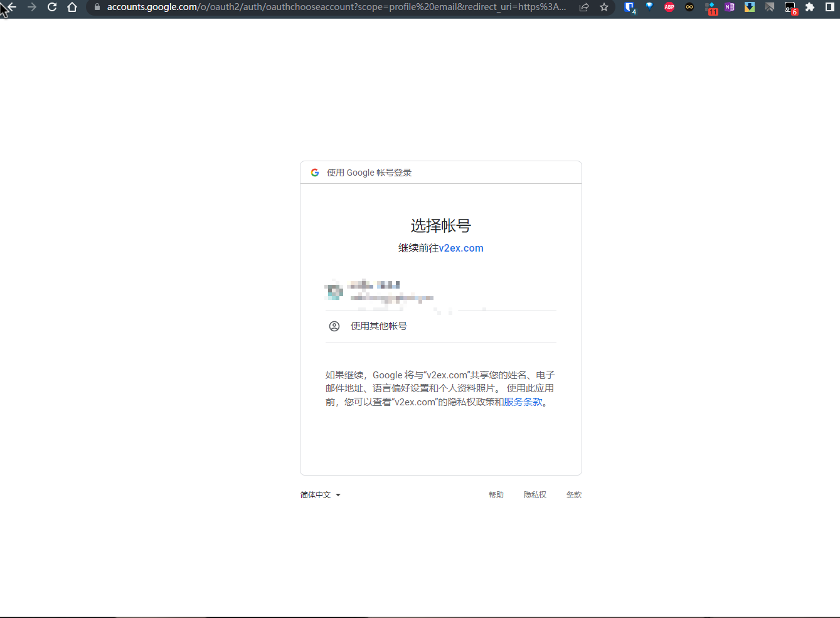Screen dimensions: 840x618
Task: Open the browser profile avatar
Action: point(829,7)
